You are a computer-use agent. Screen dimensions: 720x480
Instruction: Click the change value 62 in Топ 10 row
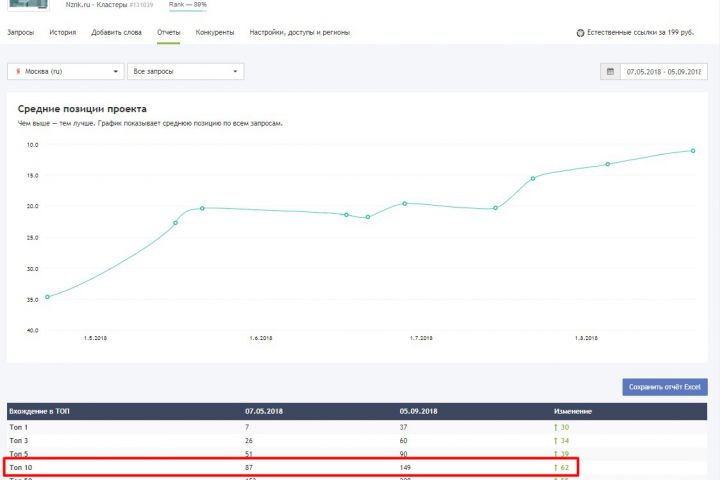click(562, 468)
